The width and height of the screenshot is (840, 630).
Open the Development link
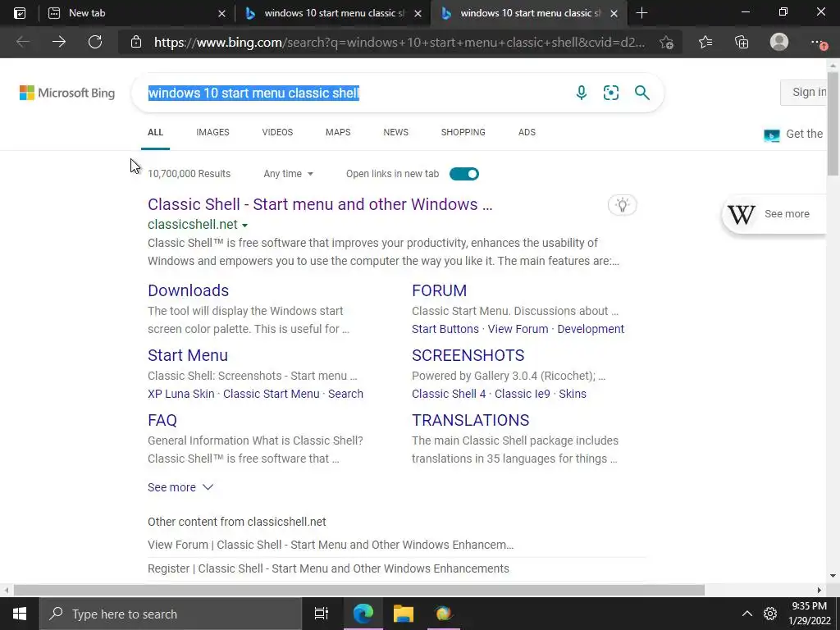(x=591, y=329)
